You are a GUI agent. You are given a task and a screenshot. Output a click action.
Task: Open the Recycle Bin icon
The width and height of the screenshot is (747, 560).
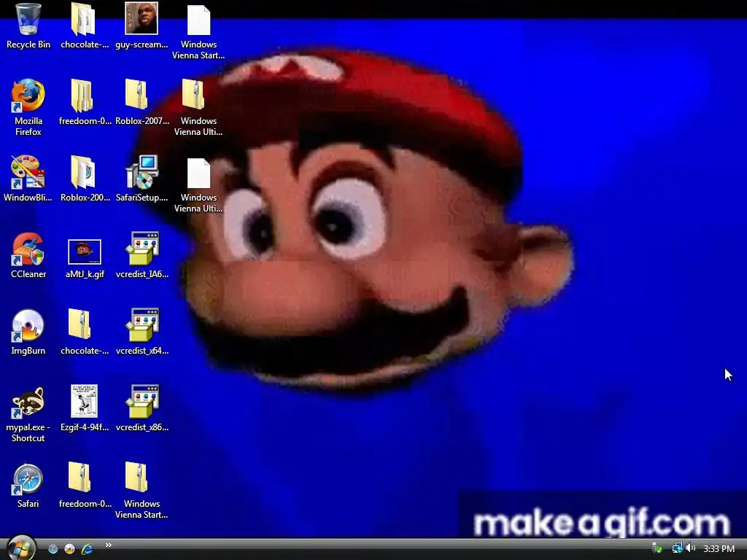pyautogui.click(x=28, y=20)
